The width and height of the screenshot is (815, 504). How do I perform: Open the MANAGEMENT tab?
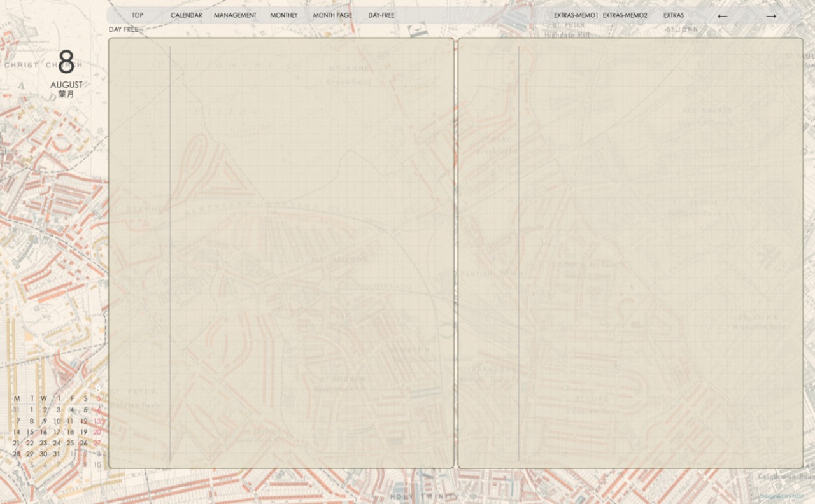235,15
